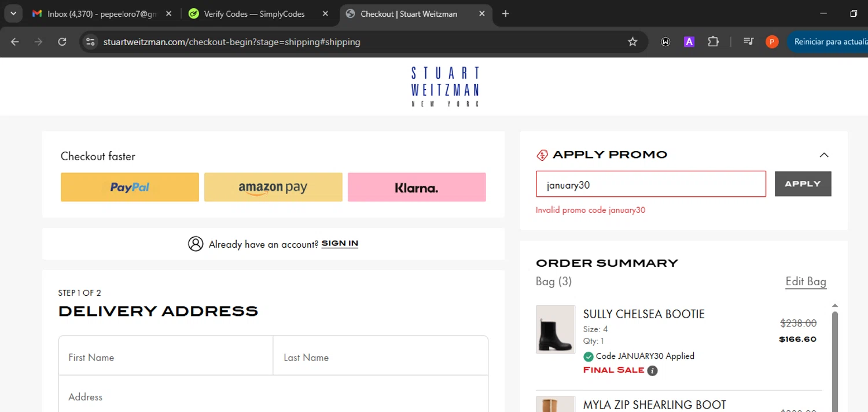Click the scrollbar up arrow in bag list
The image size is (868, 412).
[x=834, y=306]
